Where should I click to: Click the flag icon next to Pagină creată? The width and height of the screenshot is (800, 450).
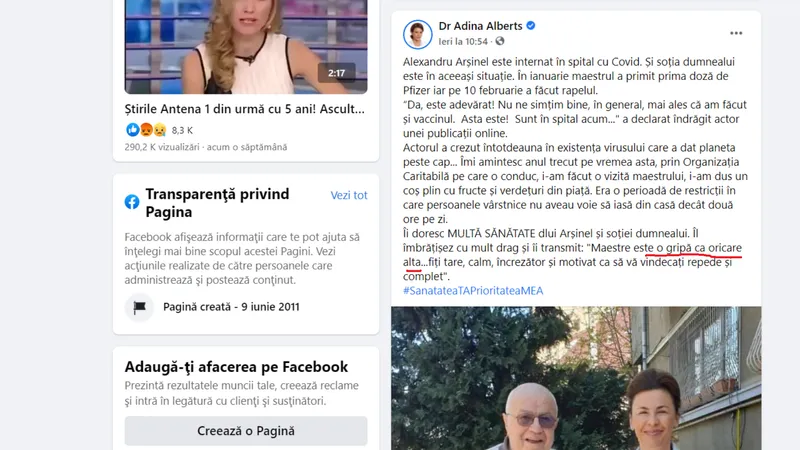139,307
